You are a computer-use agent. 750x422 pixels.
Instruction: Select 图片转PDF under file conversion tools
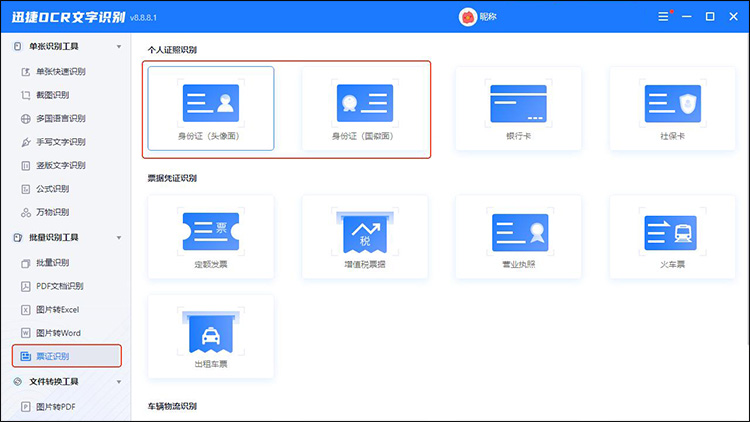point(60,406)
